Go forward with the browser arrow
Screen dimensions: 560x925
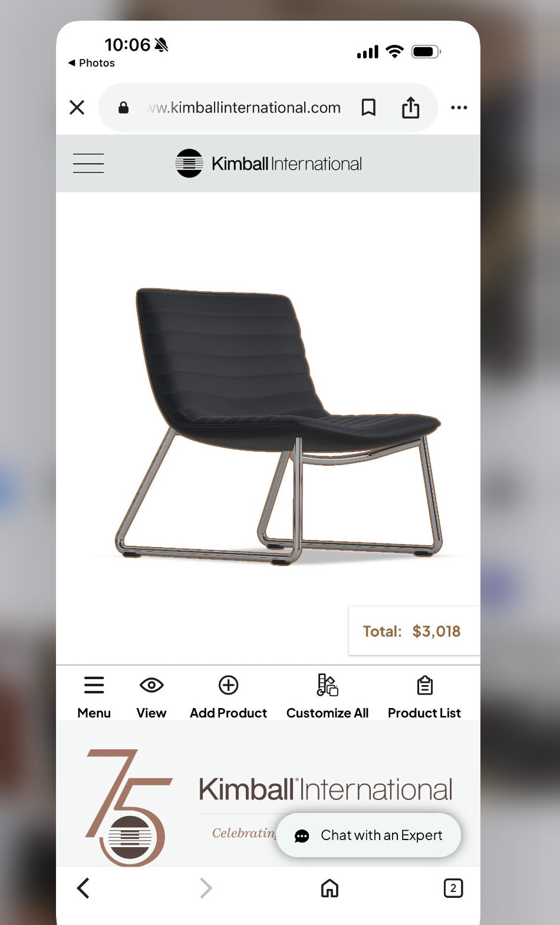[x=205, y=888]
